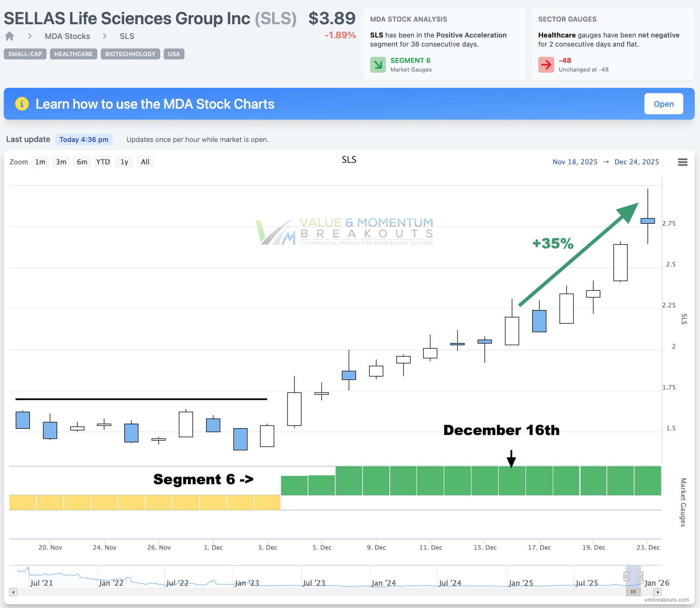Screen dimensions: 700x608
Task: Click the home icon in the breadcrumb
Action: click(x=9, y=36)
